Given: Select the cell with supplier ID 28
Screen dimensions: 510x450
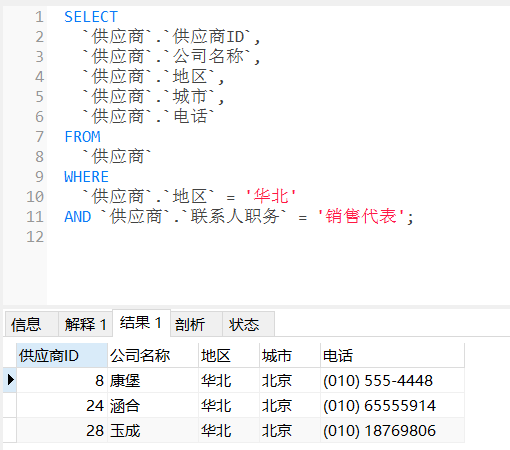Looking at the screenshot, I should (x=62, y=430).
